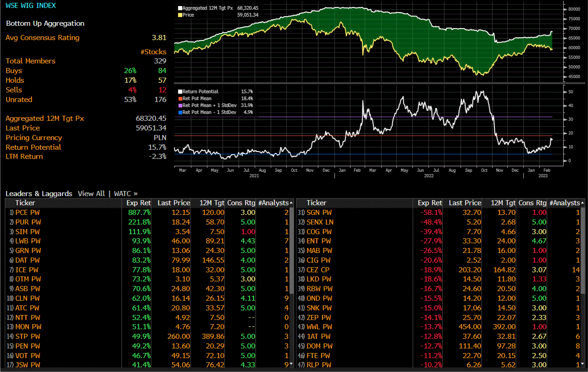Select row 7) ICE PW
Viewport: 588px width, 372px height.
point(147,270)
